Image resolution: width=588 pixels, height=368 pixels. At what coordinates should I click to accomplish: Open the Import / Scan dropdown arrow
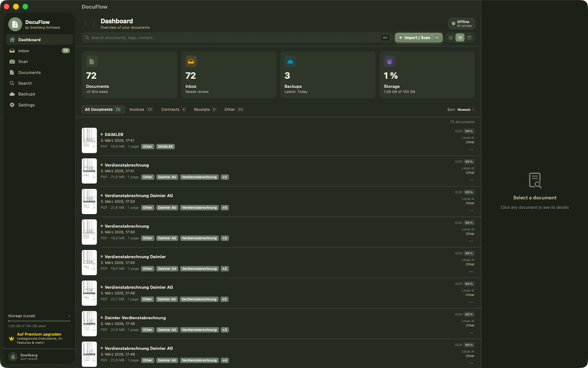coord(437,38)
